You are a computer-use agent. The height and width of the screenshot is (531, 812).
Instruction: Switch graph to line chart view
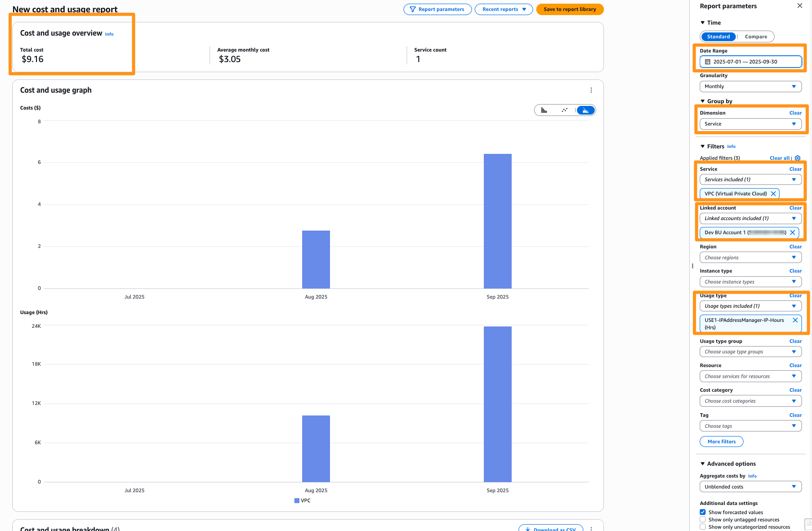tap(565, 110)
